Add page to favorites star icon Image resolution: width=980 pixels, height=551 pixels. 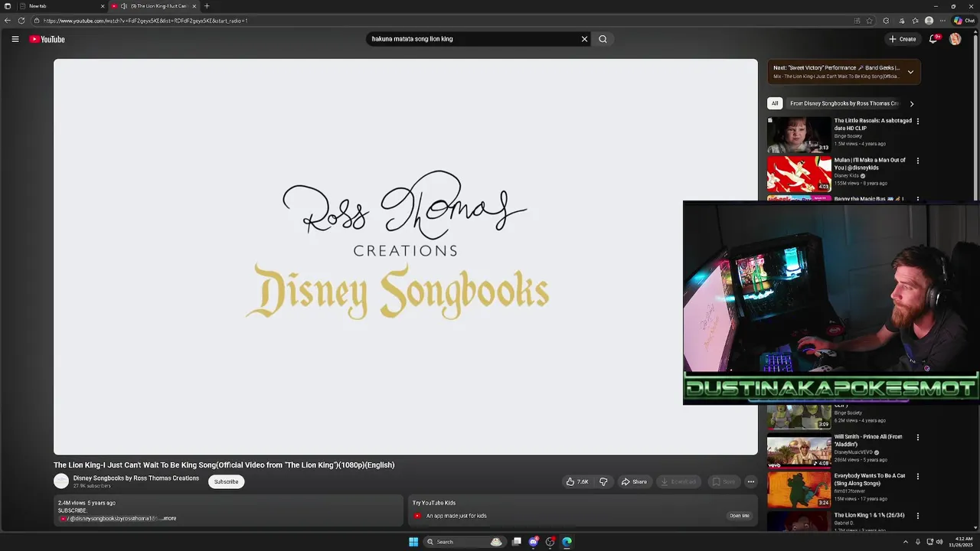pyautogui.click(x=870, y=21)
